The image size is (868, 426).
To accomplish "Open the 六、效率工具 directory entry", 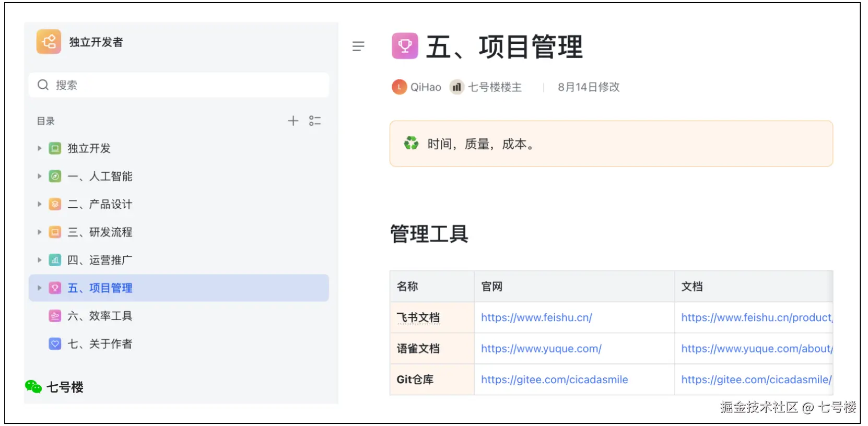I will tap(179, 316).
